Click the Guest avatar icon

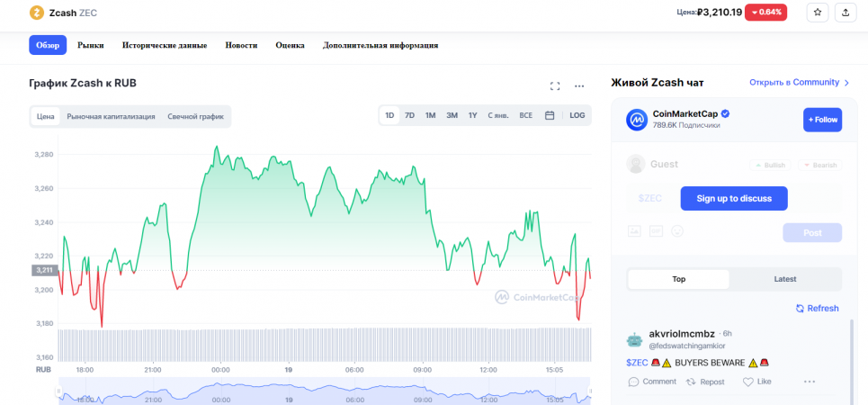coord(636,164)
